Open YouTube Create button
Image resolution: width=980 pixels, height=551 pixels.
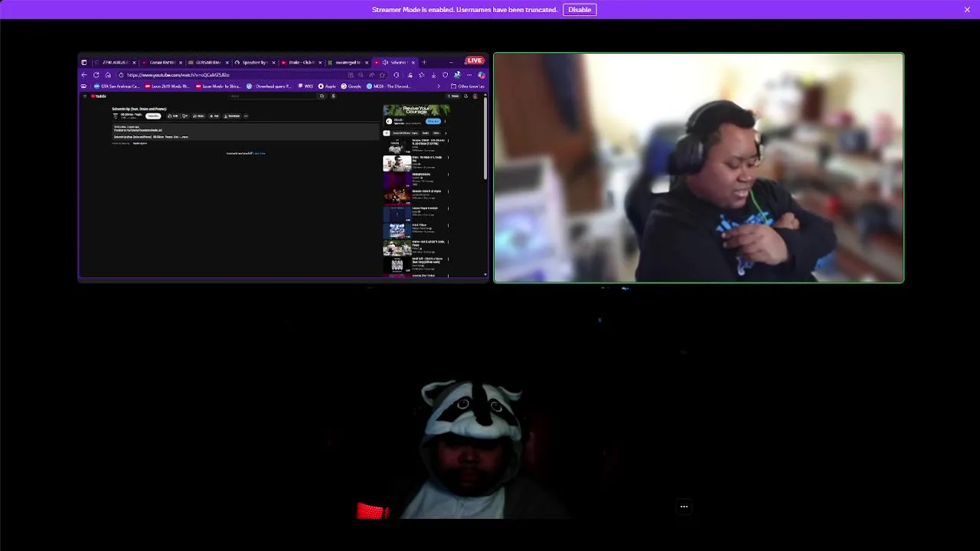[453, 96]
